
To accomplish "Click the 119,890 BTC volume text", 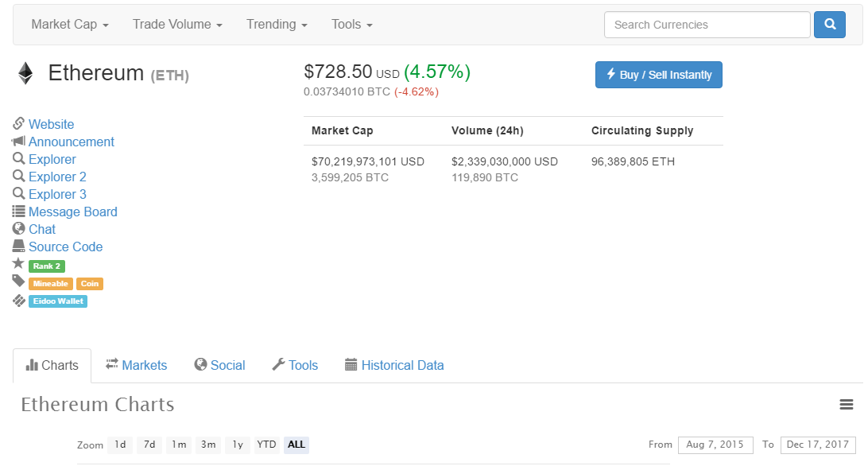I will (x=485, y=177).
